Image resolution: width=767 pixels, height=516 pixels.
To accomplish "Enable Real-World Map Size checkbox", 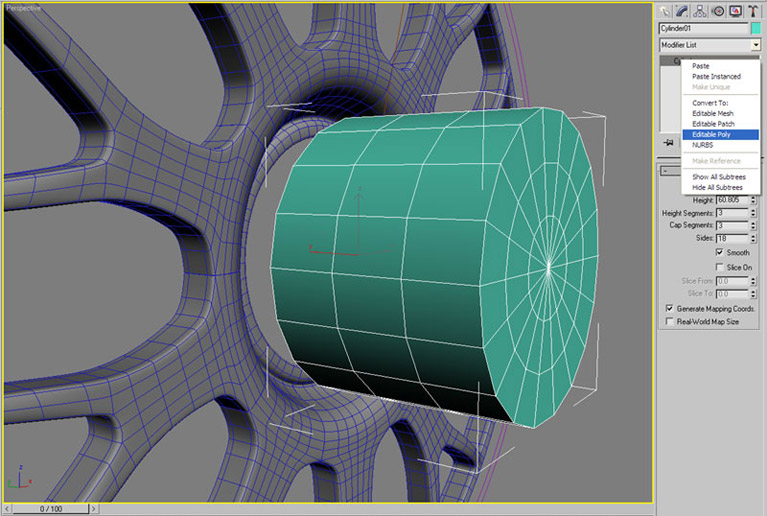I will 669,322.
